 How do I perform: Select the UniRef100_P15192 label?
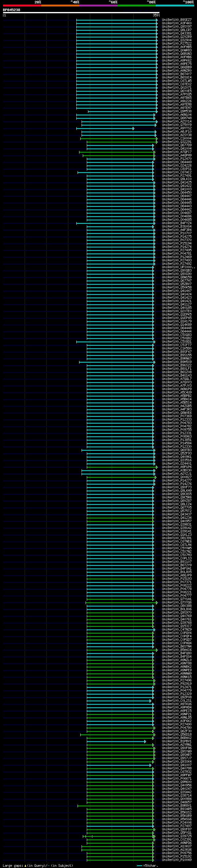click(176, 857)
